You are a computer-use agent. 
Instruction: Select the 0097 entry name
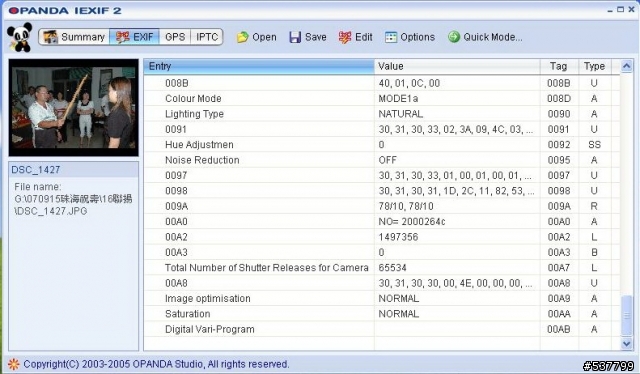pyautogui.click(x=176, y=176)
